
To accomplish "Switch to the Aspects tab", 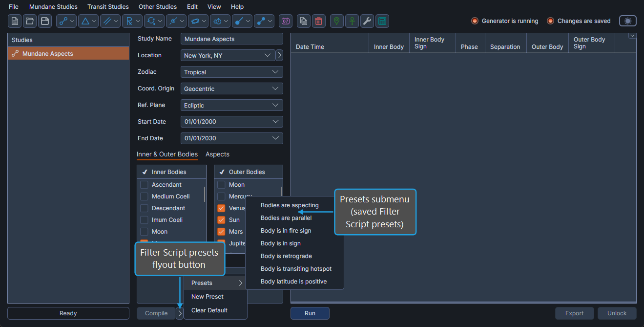I will (217, 154).
